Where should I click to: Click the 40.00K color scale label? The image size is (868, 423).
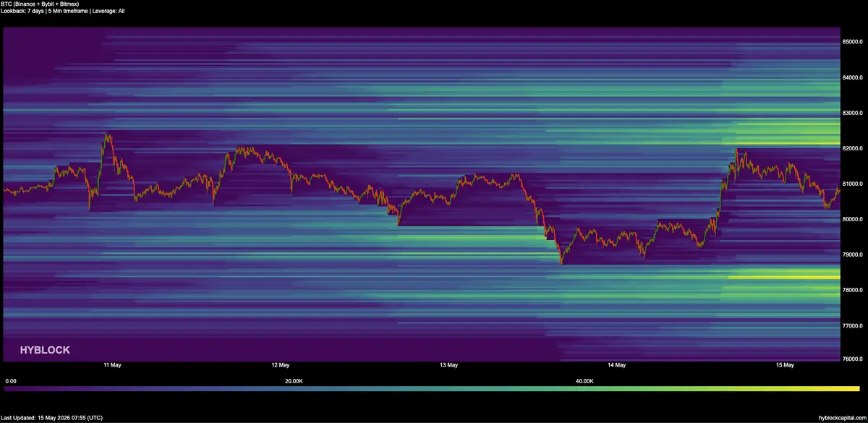[584, 380]
